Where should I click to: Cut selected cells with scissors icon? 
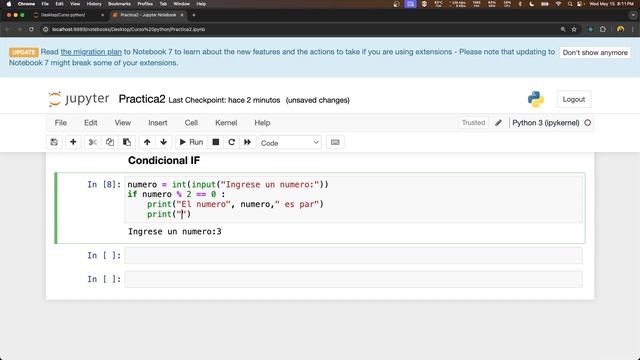click(x=93, y=142)
